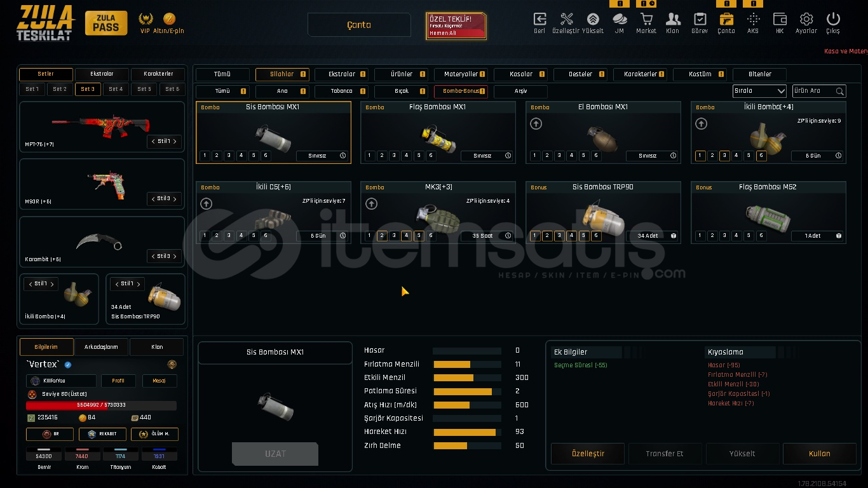Toggle slot 2 on İkili C5[+6] card
868x488 pixels.
point(217,236)
